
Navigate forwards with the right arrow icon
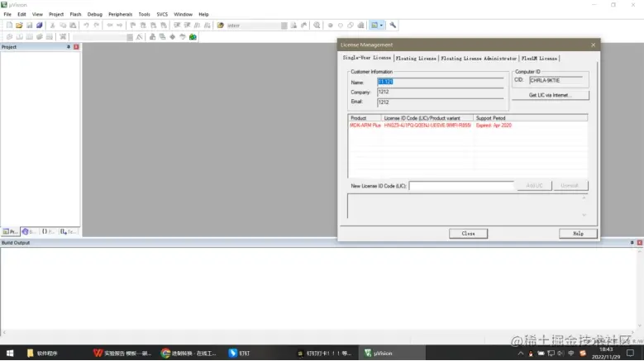120,26
